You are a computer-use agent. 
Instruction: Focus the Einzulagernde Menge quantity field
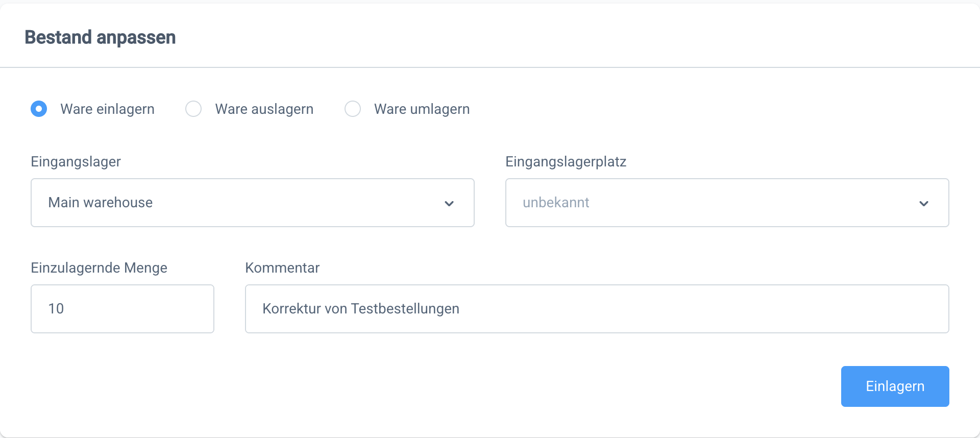(x=122, y=309)
